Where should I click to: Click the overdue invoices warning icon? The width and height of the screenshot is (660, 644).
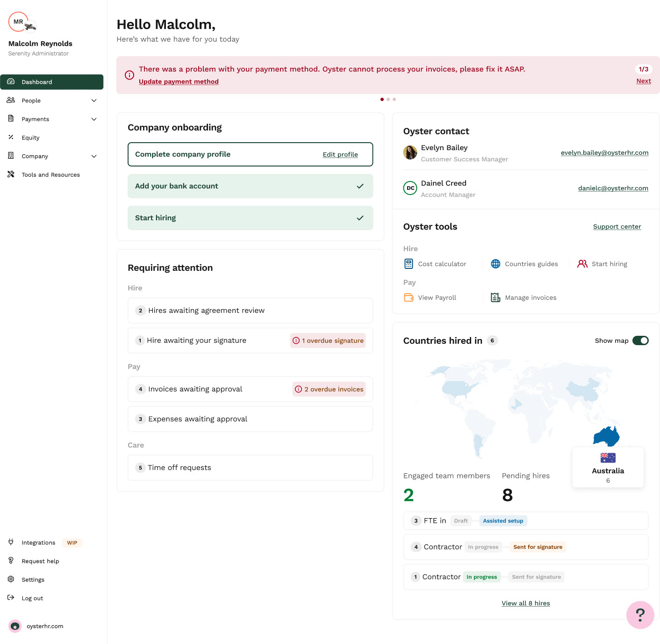(x=299, y=389)
